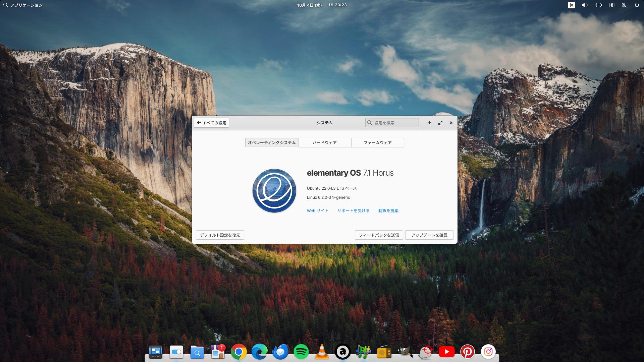Select the オペレーティングシステム tab

click(x=272, y=142)
